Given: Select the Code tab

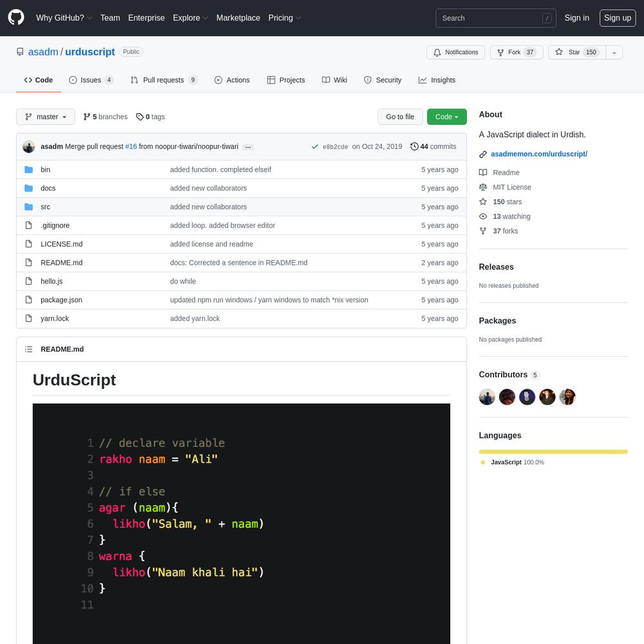Looking at the screenshot, I should (x=38, y=80).
